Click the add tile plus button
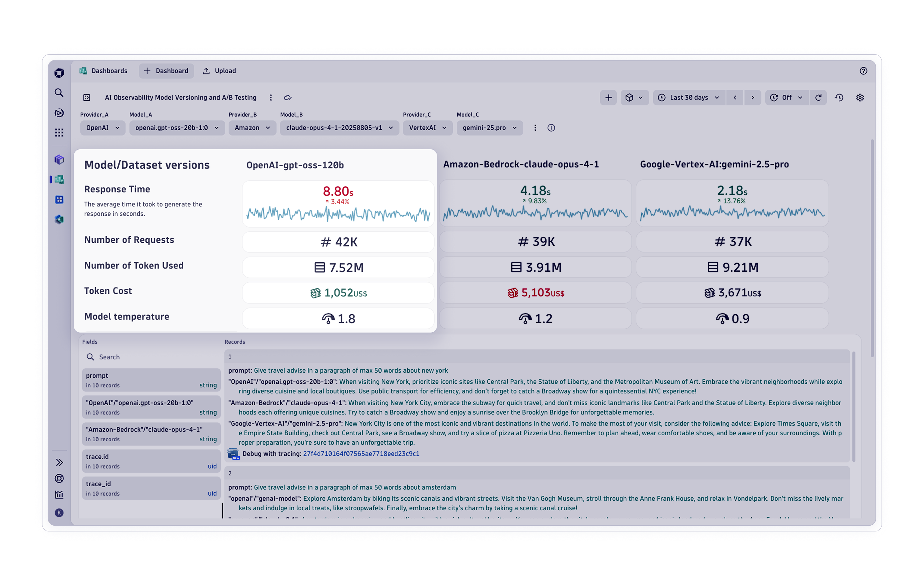 pos(609,97)
